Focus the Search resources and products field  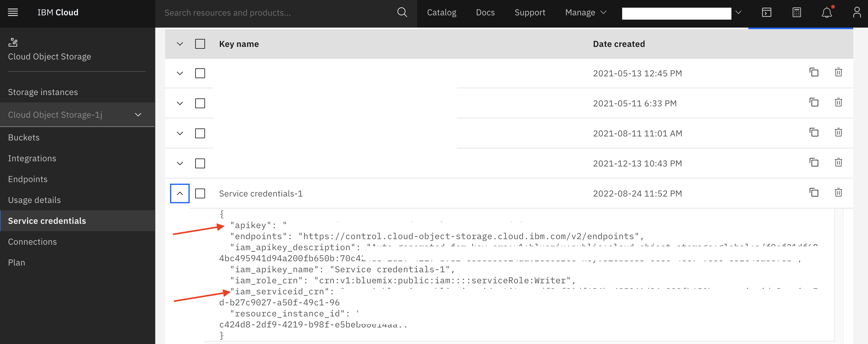point(276,13)
